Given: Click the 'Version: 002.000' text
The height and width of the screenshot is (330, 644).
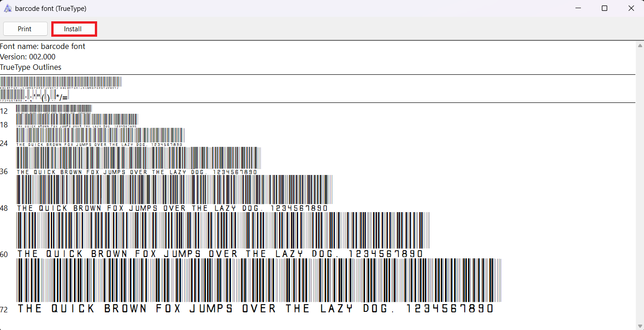Looking at the screenshot, I should [x=28, y=57].
